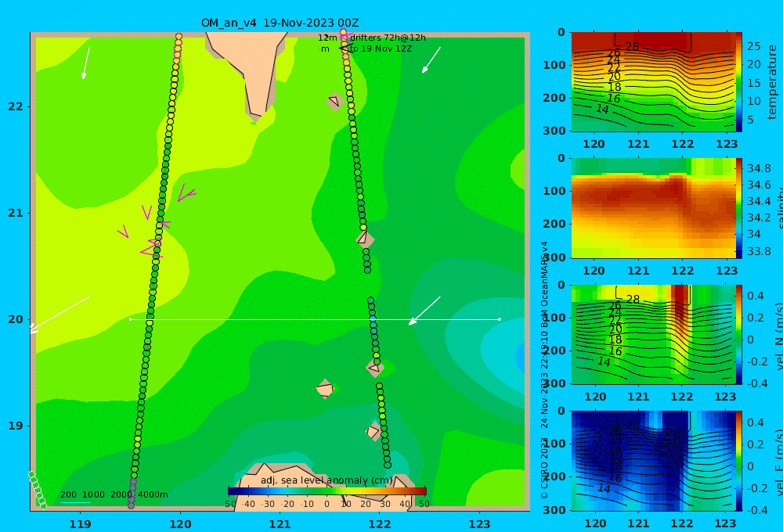This screenshot has width=783, height=532.
Task: Click the 34.8 tick on salinity colorbar
Action: (759, 168)
